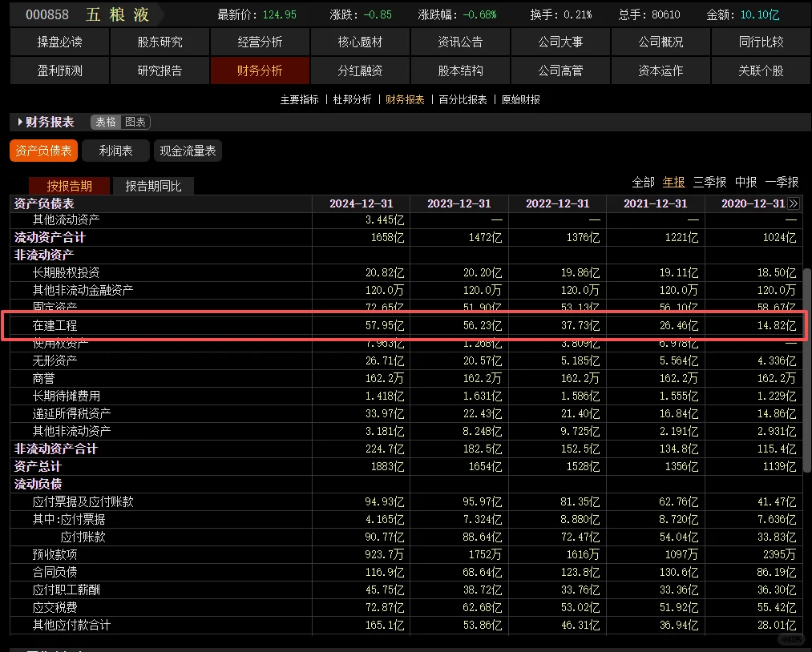Click the vertical table scrollbar
This screenshot has height=652, width=812.
pos(807,370)
